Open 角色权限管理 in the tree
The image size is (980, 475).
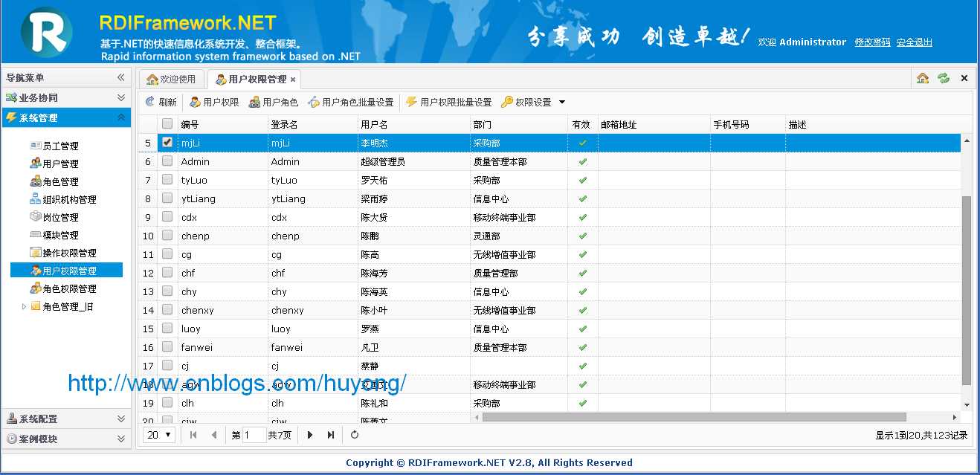69,288
